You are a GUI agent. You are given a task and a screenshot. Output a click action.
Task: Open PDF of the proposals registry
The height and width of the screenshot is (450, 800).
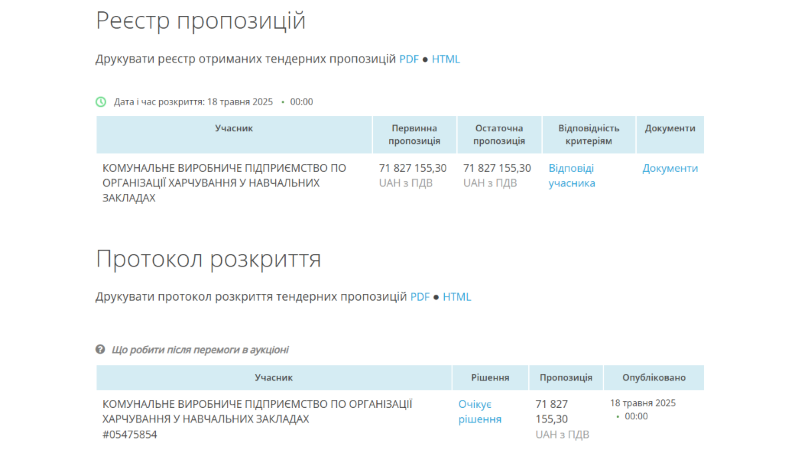point(409,59)
